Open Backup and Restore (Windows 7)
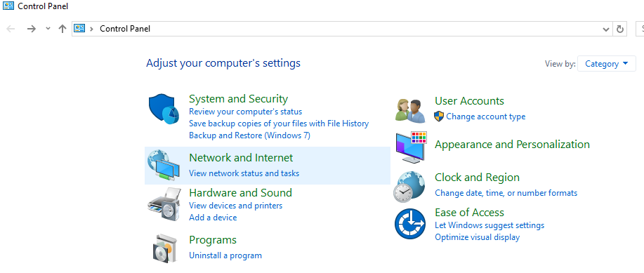Image resolution: width=644 pixels, height=273 pixels. point(249,135)
